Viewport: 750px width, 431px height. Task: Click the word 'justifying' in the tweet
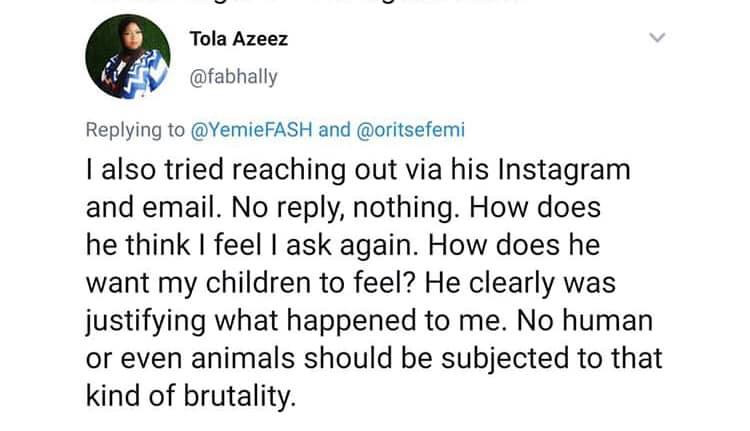click(145, 321)
